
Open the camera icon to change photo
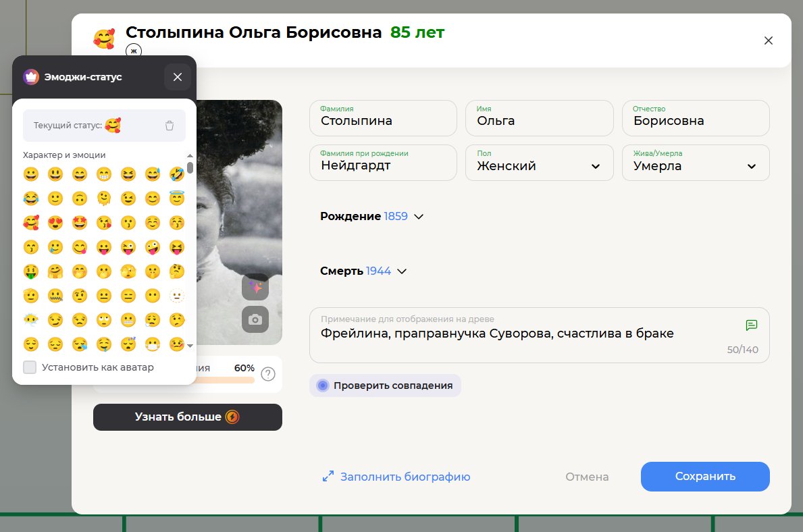(x=255, y=320)
